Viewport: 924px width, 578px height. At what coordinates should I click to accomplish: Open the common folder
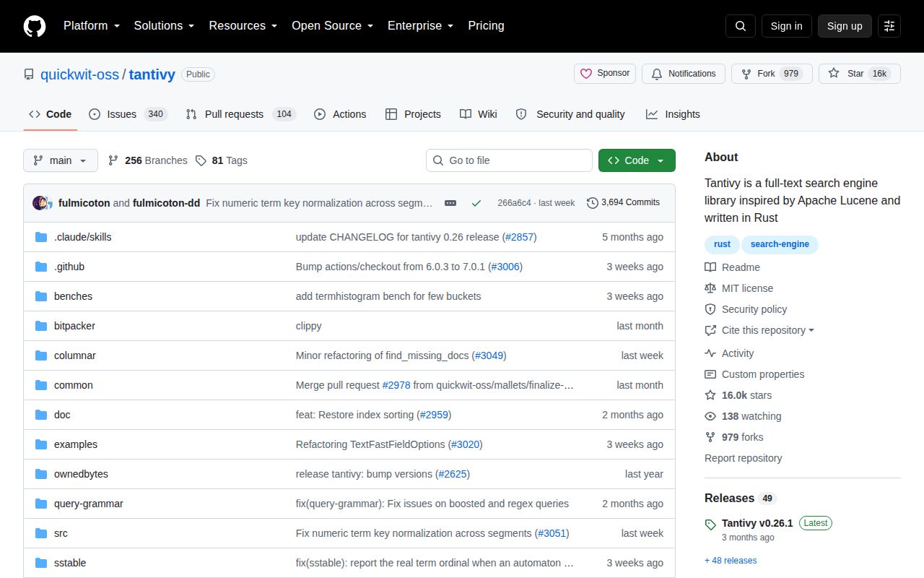74,385
